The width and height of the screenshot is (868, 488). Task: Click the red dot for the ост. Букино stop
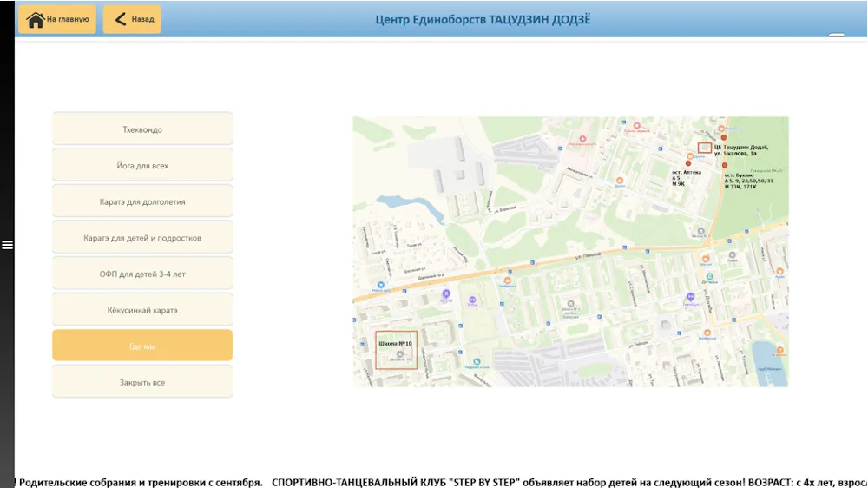click(725, 164)
